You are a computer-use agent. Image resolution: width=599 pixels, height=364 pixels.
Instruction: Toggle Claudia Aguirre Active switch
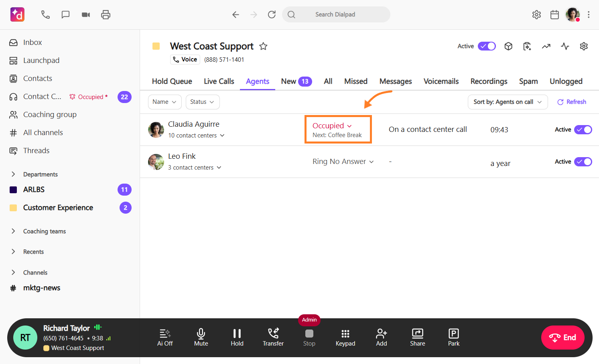coord(583,129)
